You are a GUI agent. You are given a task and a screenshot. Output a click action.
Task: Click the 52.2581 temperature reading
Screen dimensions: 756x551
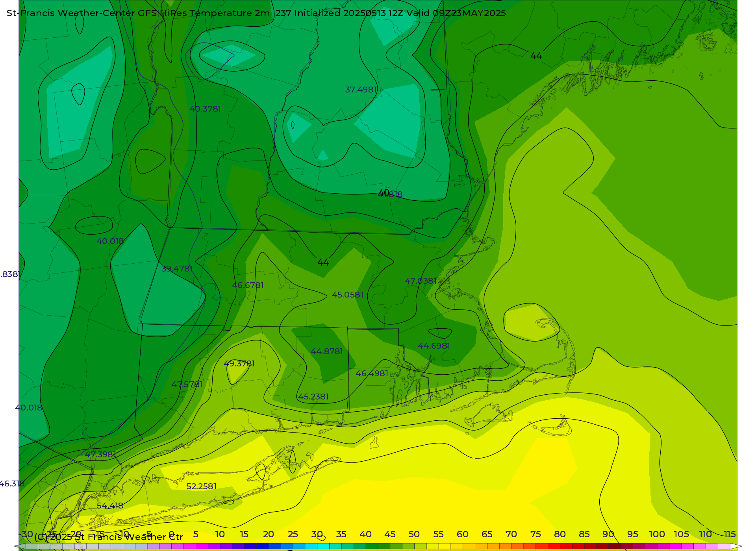202,486
